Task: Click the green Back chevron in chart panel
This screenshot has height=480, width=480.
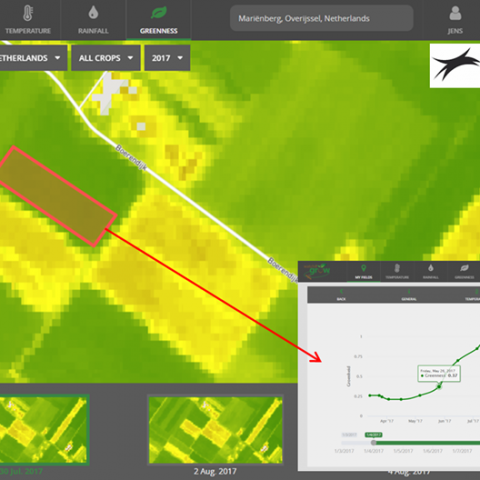Action: point(341,291)
